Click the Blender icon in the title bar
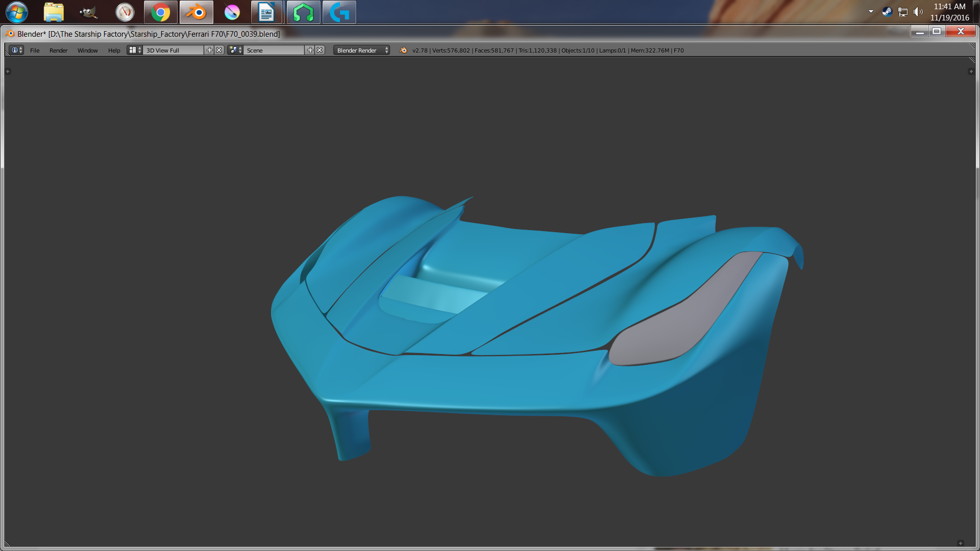The image size is (980, 551). [10, 34]
